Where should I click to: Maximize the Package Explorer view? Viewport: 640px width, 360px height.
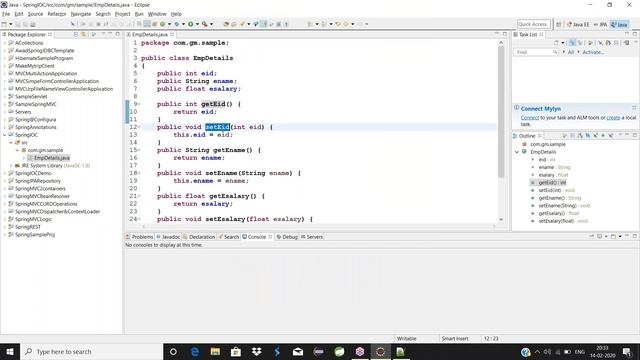(118, 34)
